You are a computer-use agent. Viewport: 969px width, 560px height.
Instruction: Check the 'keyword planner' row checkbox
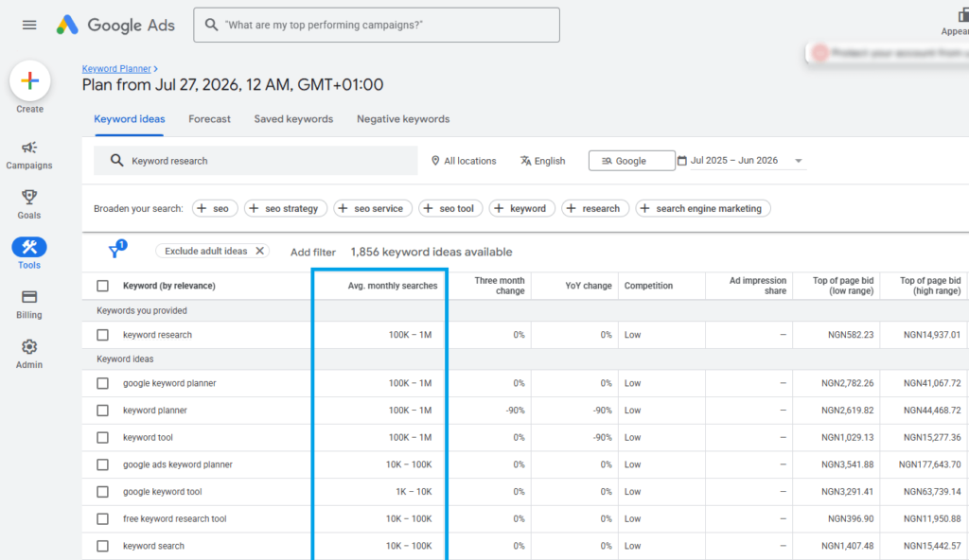click(102, 411)
